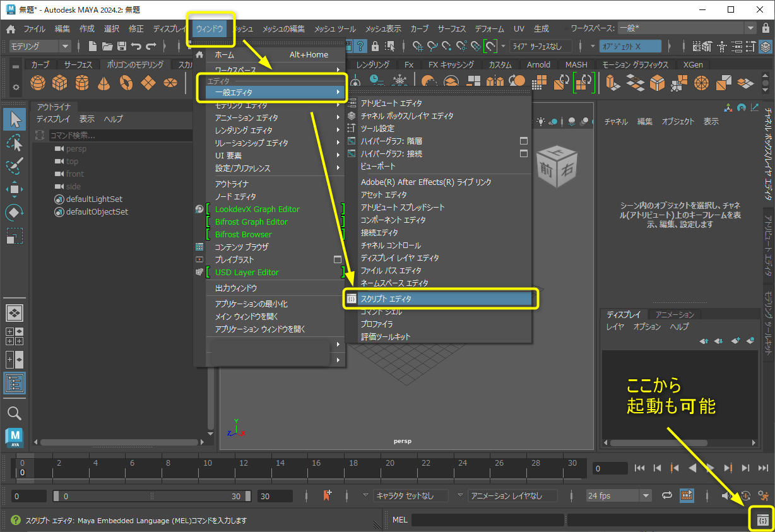Open the キャラクタ セットなし dropdown

[x=411, y=496]
